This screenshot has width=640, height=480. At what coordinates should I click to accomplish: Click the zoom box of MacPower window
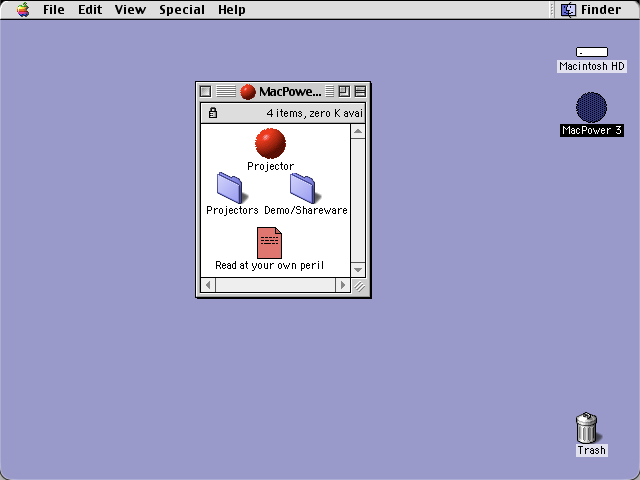tap(344, 91)
